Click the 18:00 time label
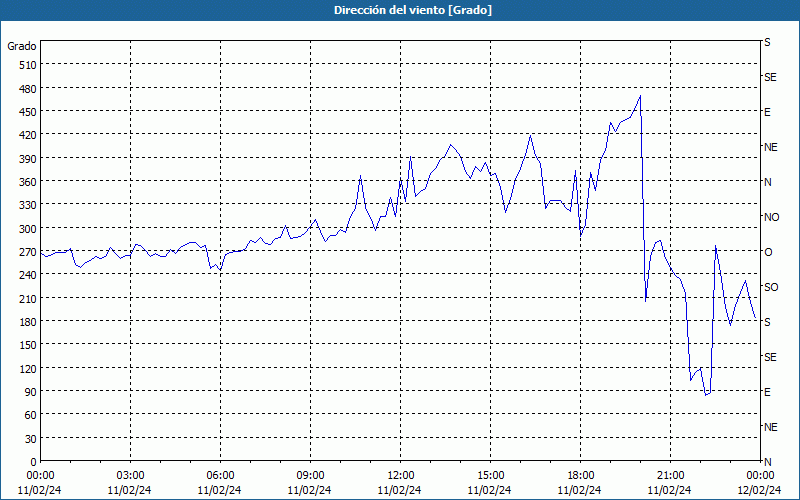Screen dimensions: 800x500 (581, 476)
